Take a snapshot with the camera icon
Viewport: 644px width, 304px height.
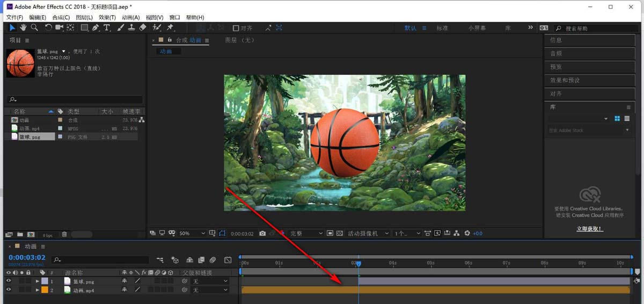tap(262, 233)
